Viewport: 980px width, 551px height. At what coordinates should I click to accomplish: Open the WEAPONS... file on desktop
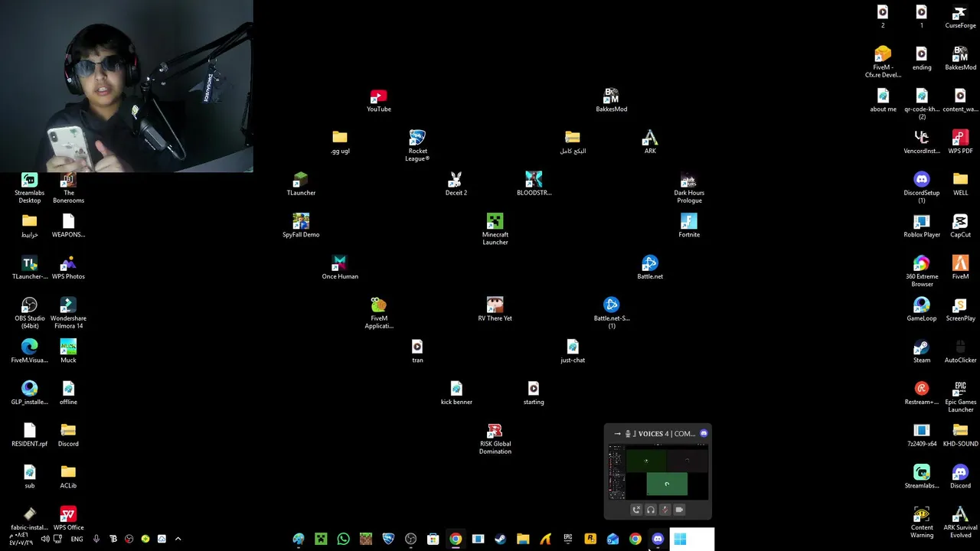coord(68,226)
